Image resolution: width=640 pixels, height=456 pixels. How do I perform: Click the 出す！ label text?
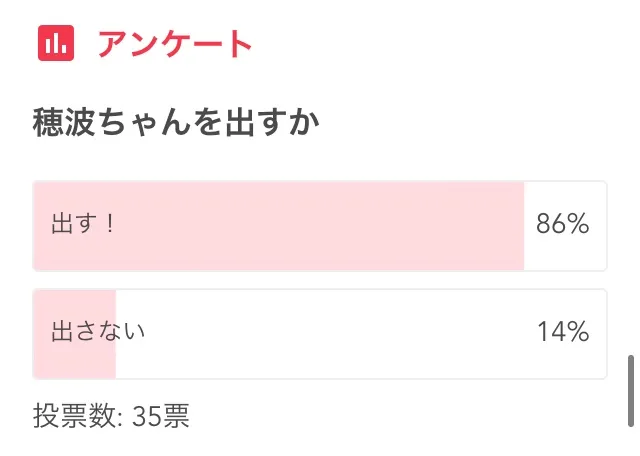pos(84,225)
